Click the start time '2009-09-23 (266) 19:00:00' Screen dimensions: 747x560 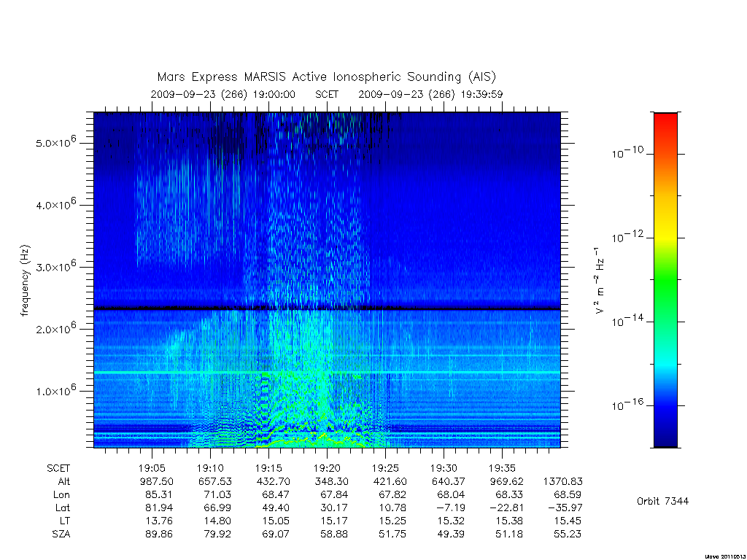tap(223, 94)
